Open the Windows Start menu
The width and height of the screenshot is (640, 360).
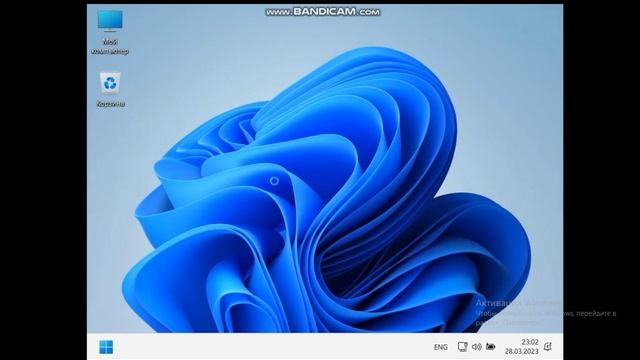[x=106, y=347]
